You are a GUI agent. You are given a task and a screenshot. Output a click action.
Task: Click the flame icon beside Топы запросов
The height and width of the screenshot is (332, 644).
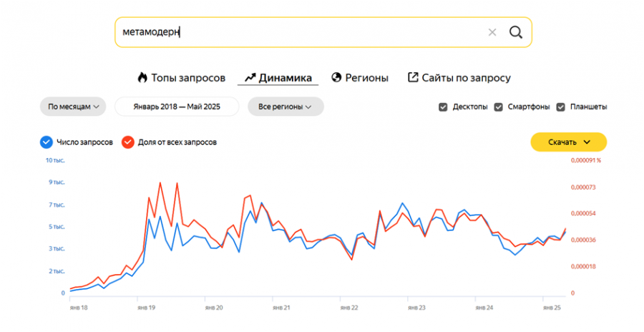142,77
